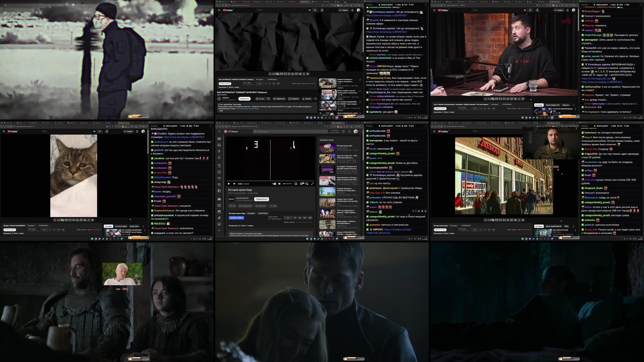Subscribe to stupidmadworld on VK Видео
Image resolution: width=644 pixels, height=362 pixels.
pos(262,199)
